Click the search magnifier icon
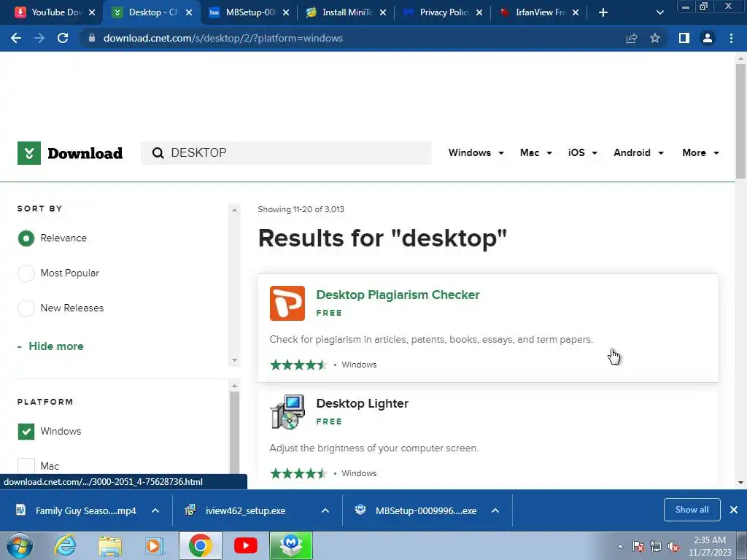This screenshot has height=560, width=747. [158, 153]
